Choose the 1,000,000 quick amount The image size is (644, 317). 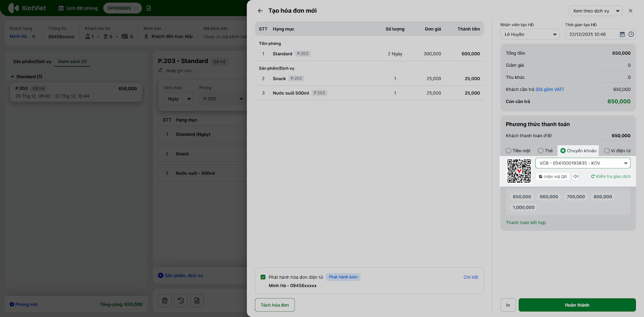pyautogui.click(x=524, y=208)
